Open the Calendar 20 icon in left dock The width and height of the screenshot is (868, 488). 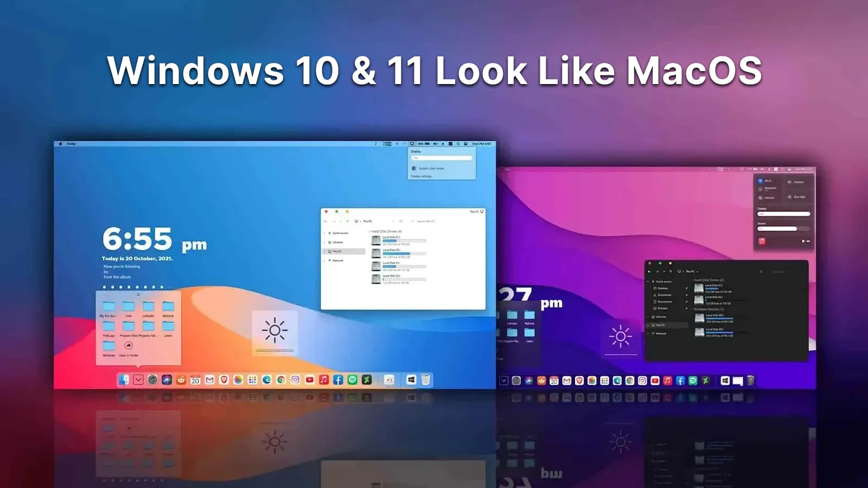click(195, 380)
